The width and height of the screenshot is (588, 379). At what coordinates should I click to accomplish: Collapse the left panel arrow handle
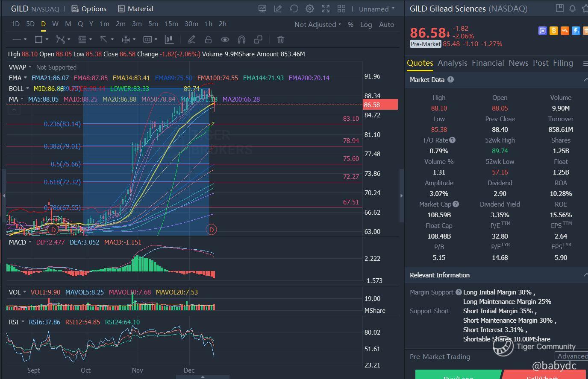click(x=3, y=195)
